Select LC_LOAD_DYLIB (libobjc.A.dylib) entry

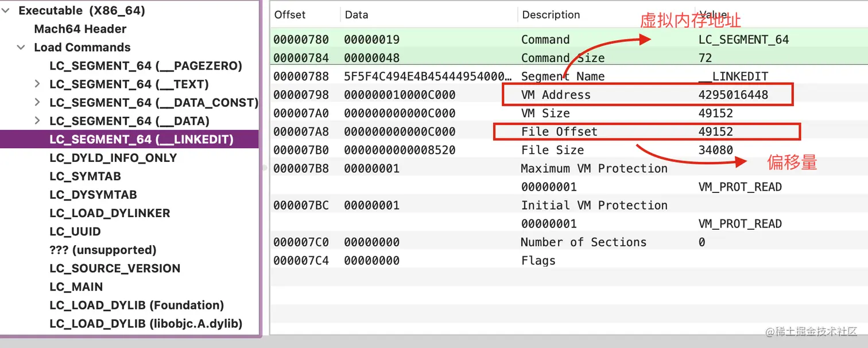pyautogui.click(x=146, y=323)
